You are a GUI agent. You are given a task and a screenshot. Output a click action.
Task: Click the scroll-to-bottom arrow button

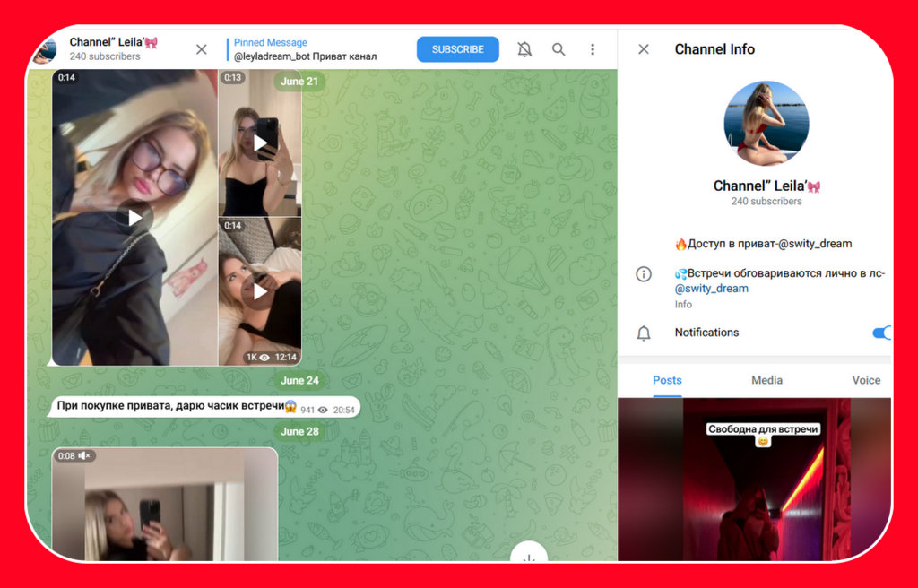[529, 558]
